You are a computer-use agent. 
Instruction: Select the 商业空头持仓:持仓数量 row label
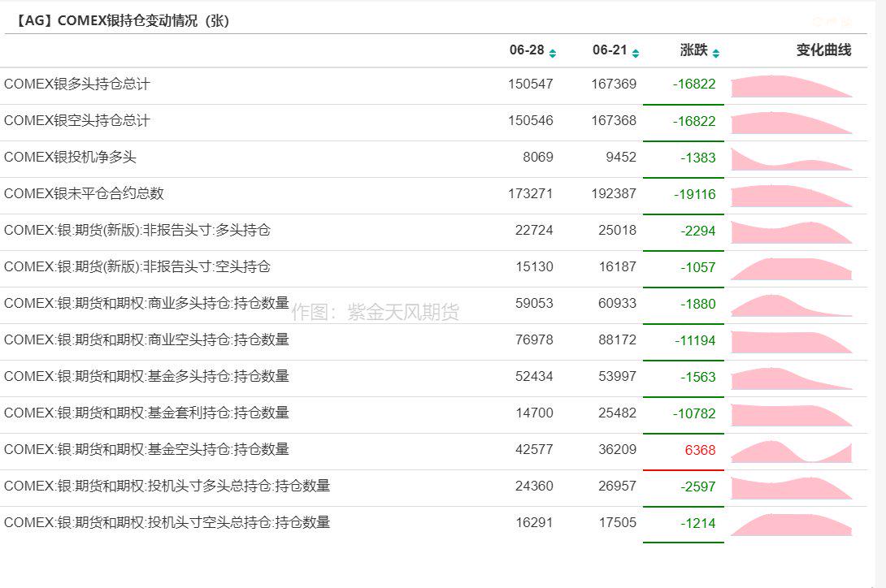pos(146,339)
